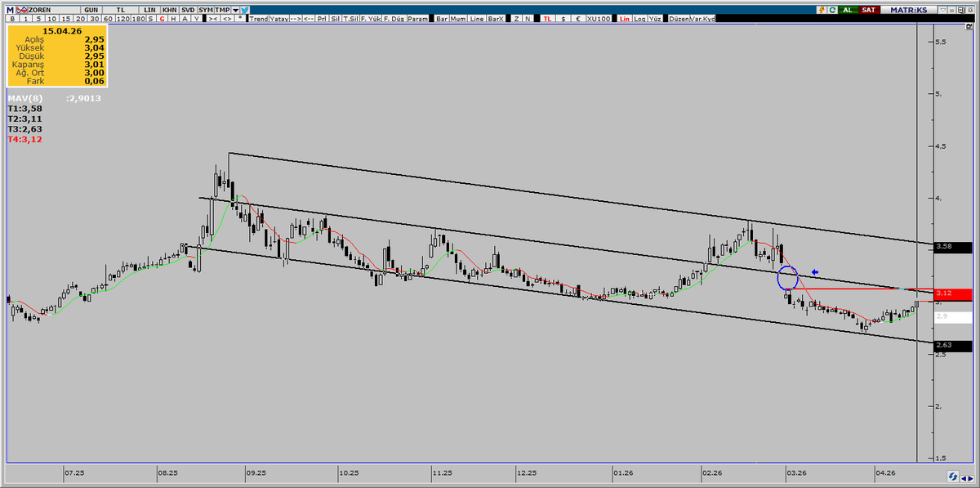
Task: Click the Var.Kyd save default button
Action: click(702, 19)
